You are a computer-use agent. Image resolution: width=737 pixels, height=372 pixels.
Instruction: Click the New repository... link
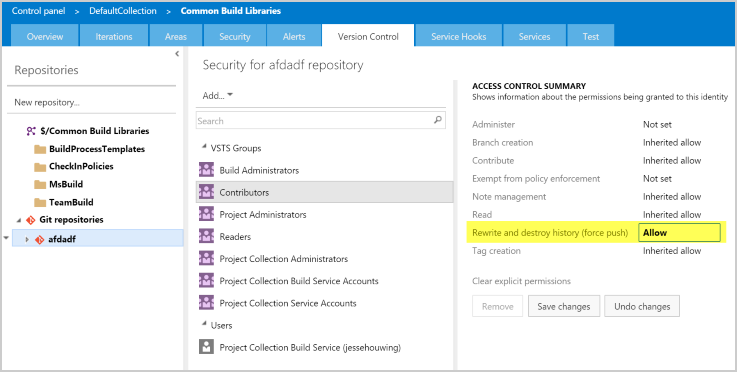coord(47,102)
